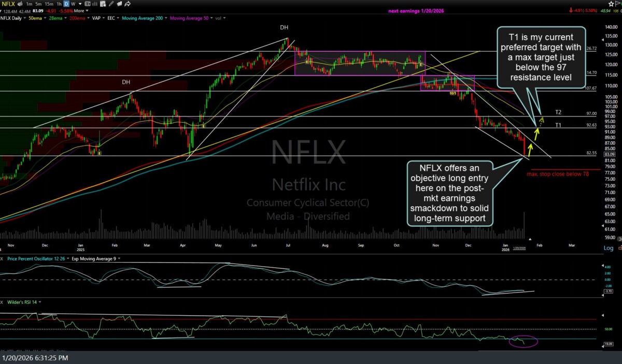The height and width of the screenshot is (364, 622).
Task: Select the 15m timeframe tab
Action: tap(48, 4)
